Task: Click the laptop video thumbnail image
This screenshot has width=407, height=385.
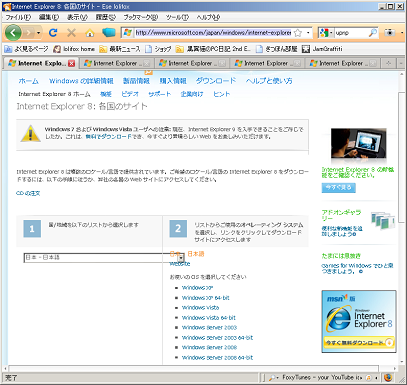Action: [359, 142]
